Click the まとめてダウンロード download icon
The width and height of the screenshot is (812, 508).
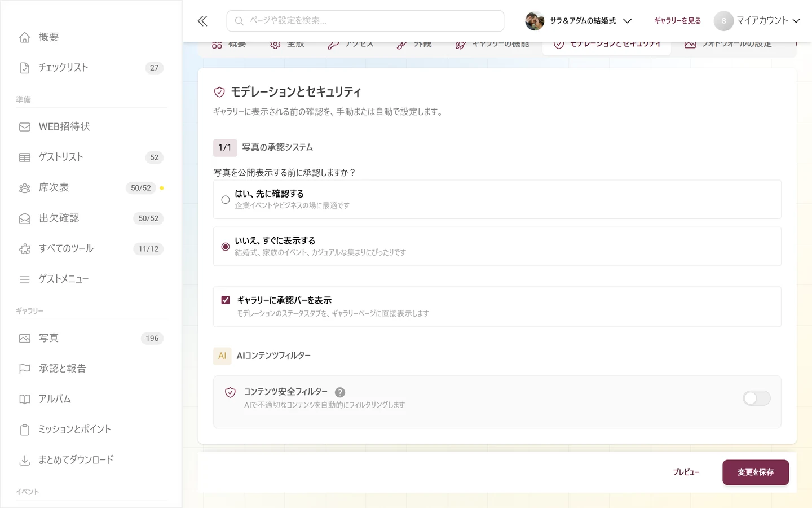point(25,461)
